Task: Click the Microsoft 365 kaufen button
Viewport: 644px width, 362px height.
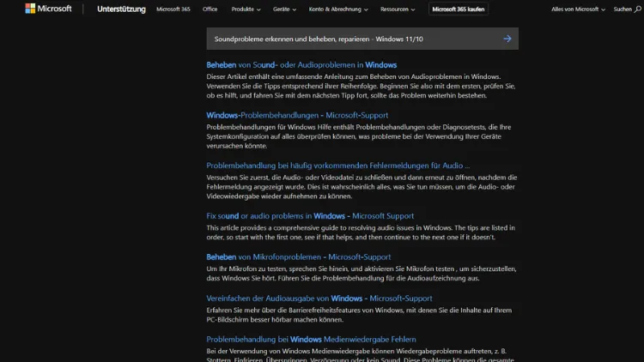Action: pos(458,9)
